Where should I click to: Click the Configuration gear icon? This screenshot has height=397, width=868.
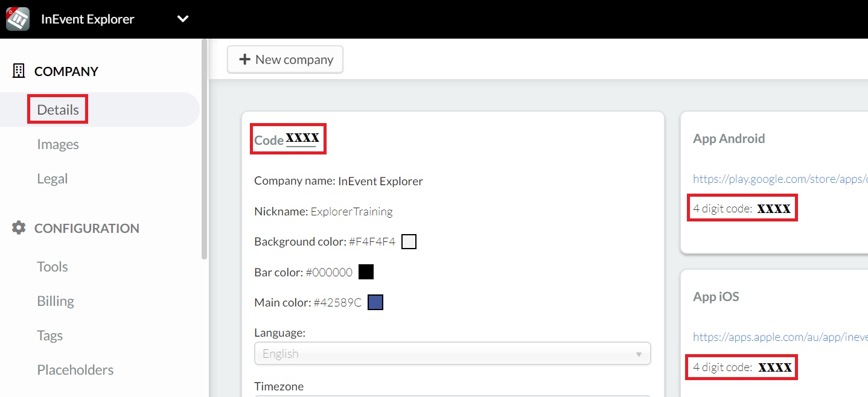click(19, 228)
